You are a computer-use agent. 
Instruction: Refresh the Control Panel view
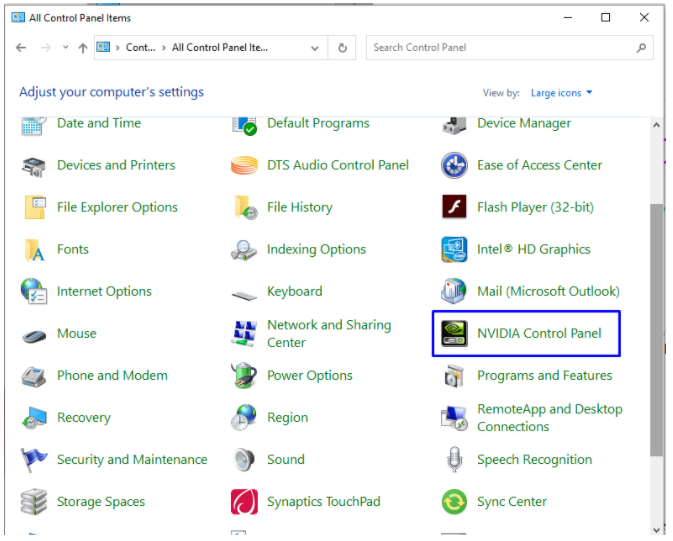point(342,48)
